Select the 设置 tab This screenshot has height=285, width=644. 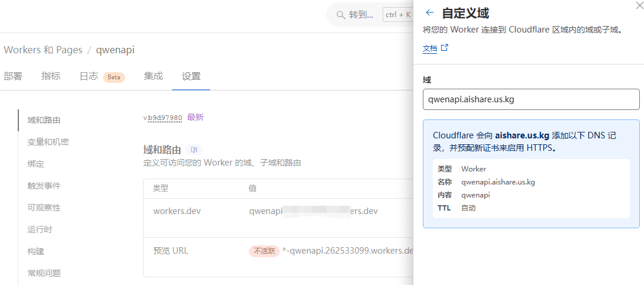coord(191,76)
